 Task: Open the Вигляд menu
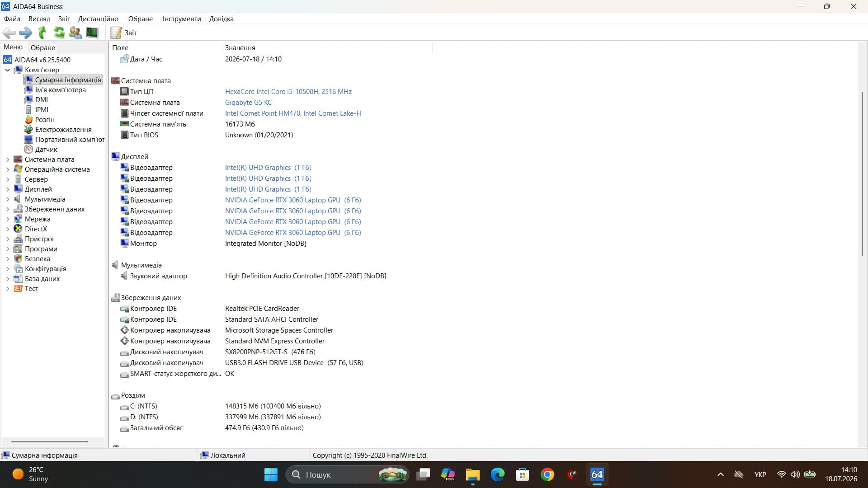pos(39,19)
